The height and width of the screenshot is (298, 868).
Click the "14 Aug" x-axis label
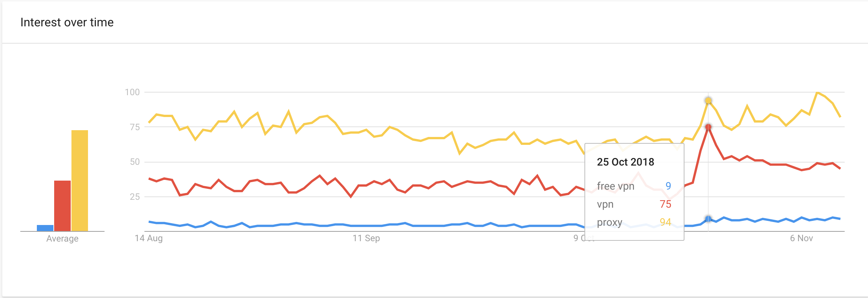149,238
